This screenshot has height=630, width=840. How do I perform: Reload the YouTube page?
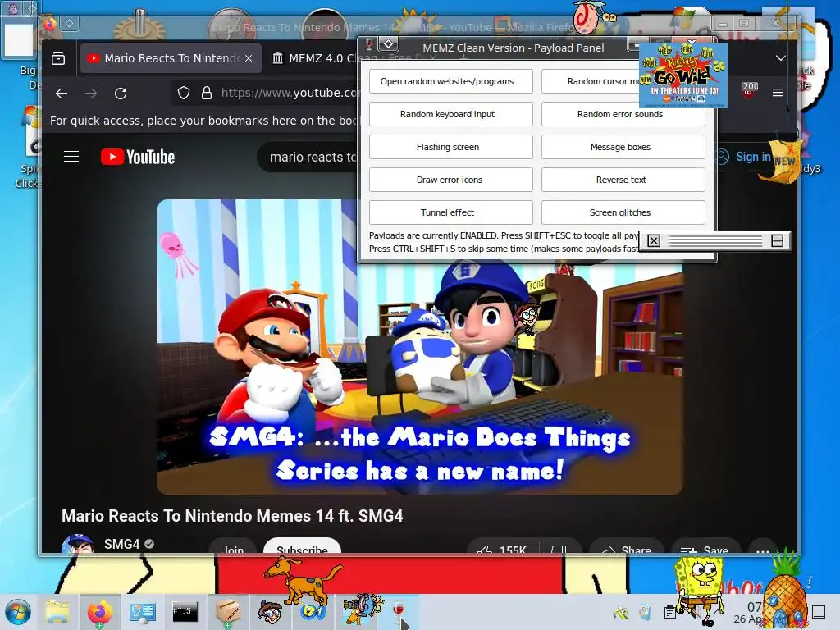point(121,94)
